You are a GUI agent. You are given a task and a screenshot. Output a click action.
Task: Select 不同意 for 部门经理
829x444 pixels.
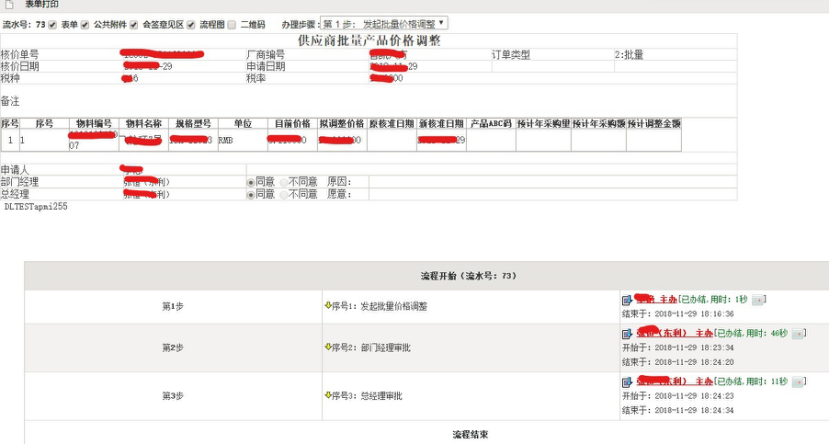coord(283,182)
